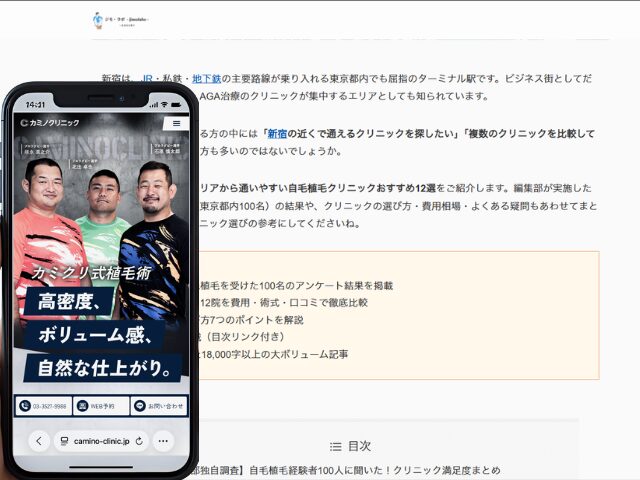Follow the 地下鉄 hyperlink
The width and height of the screenshot is (640, 480).
click(x=207, y=78)
